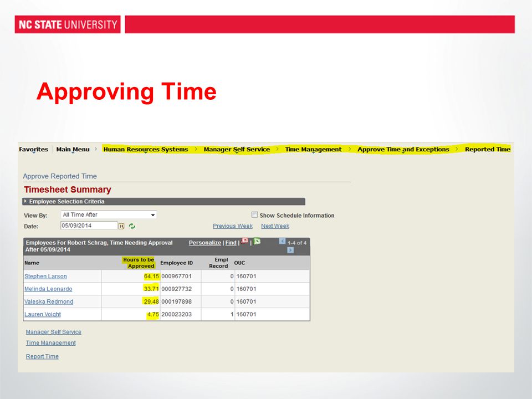The height and width of the screenshot is (399, 532).
Task: Select the 64.15 hours value
Action: pos(151,276)
